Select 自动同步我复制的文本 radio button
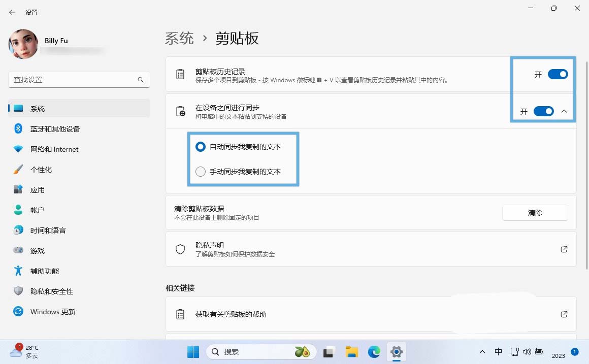 tap(201, 147)
